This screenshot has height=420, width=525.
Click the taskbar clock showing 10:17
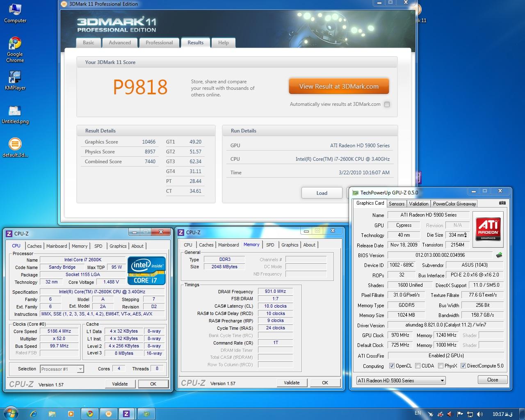[x=503, y=414]
